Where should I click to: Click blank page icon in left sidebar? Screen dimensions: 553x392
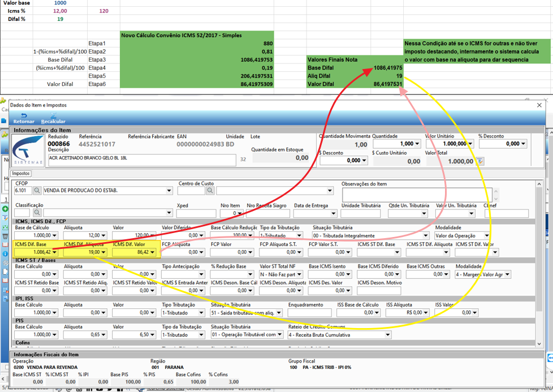point(5,272)
